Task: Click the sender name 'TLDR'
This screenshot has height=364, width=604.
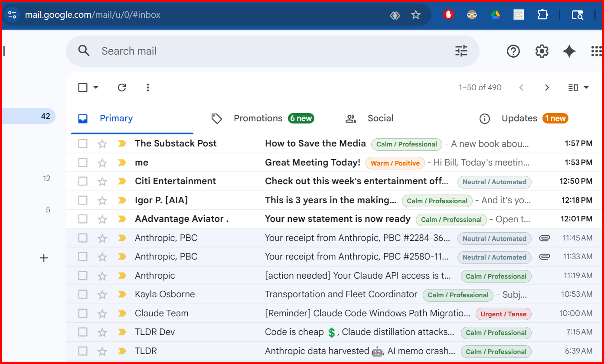Action: 145,351
